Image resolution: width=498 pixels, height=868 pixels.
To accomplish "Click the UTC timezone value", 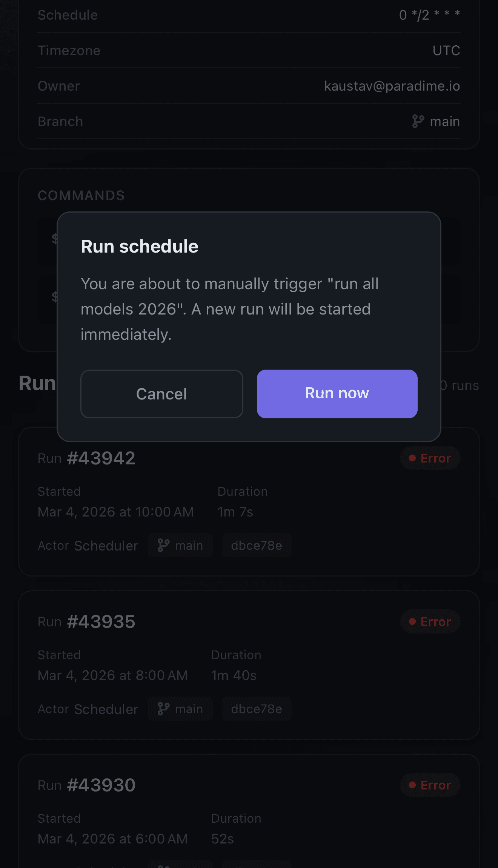I will (x=446, y=51).
